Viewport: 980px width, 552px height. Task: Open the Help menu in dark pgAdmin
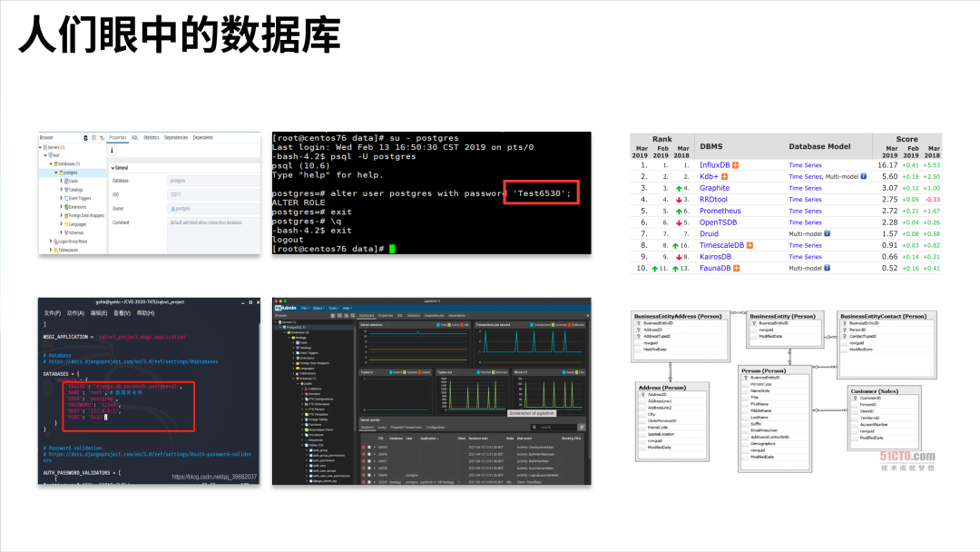tap(347, 308)
